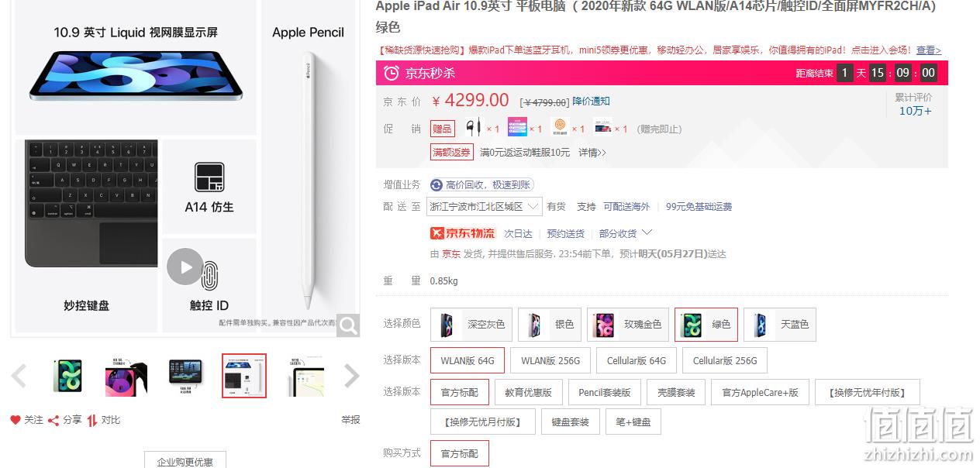Open the earphone gift item icon
The image size is (980, 468).
point(473,128)
